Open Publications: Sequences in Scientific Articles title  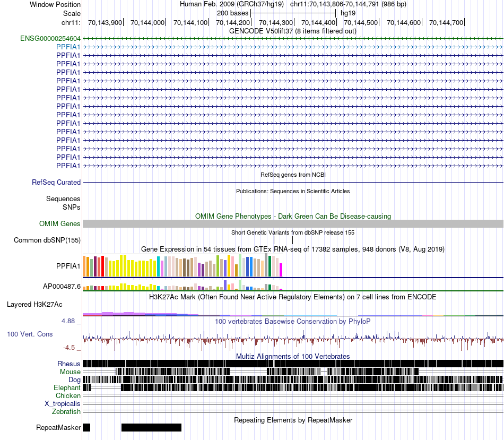tap(293, 191)
